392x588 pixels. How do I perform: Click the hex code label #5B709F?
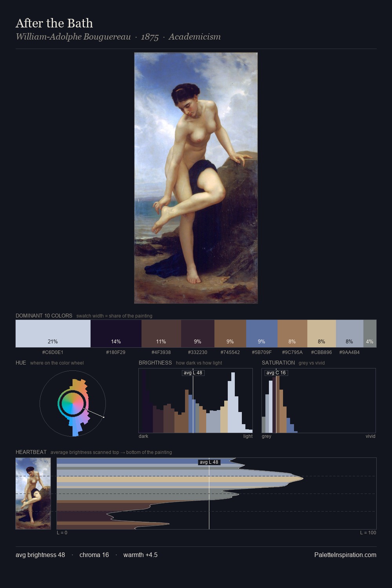(262, 352)
